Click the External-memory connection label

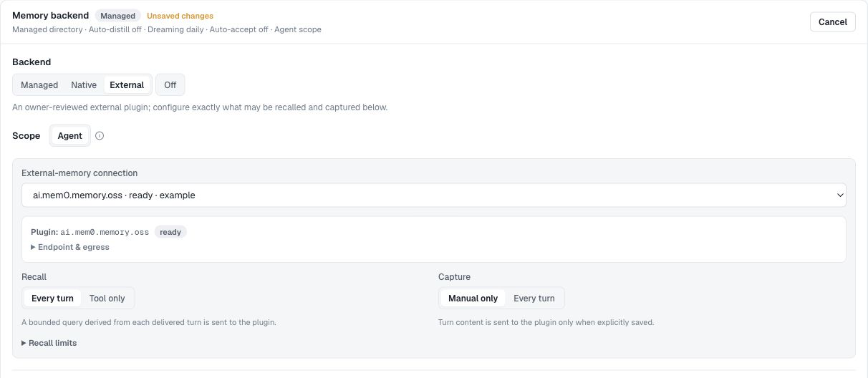pos(79,173)
